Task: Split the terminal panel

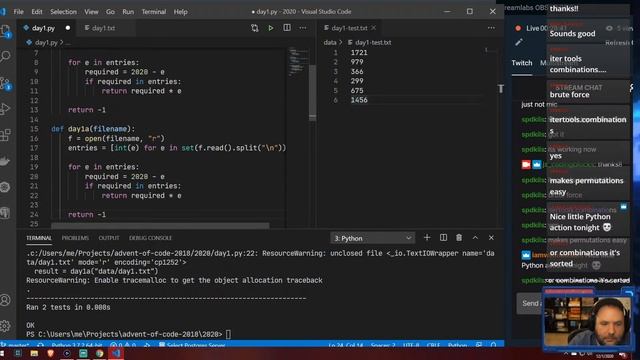Action: [x=443, y=238]
